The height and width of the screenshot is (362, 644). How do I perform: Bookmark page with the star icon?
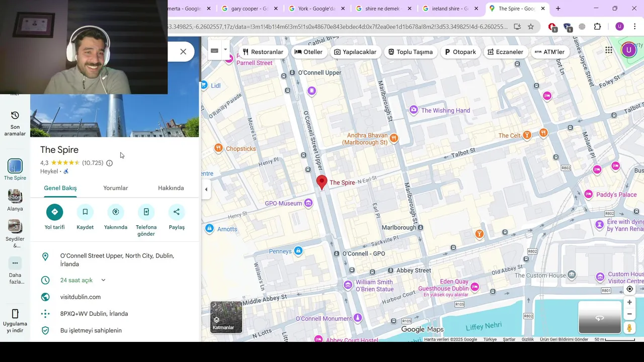pos(530,27)
